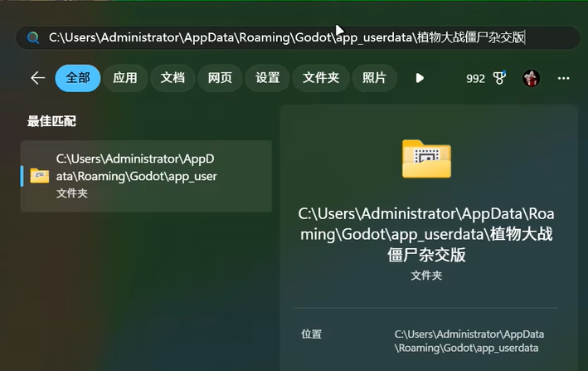
Task: Filter results by 照片 tab
Action: pyautogui.click(x=375, y=78)
